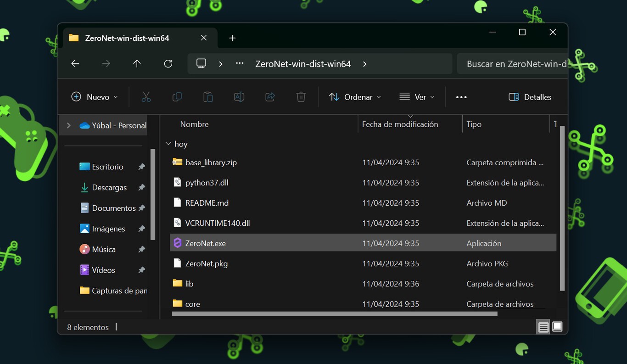The width and height of the screenshot is (627, 364).
Task: Select the Rename icon
Action: point(239,97)
